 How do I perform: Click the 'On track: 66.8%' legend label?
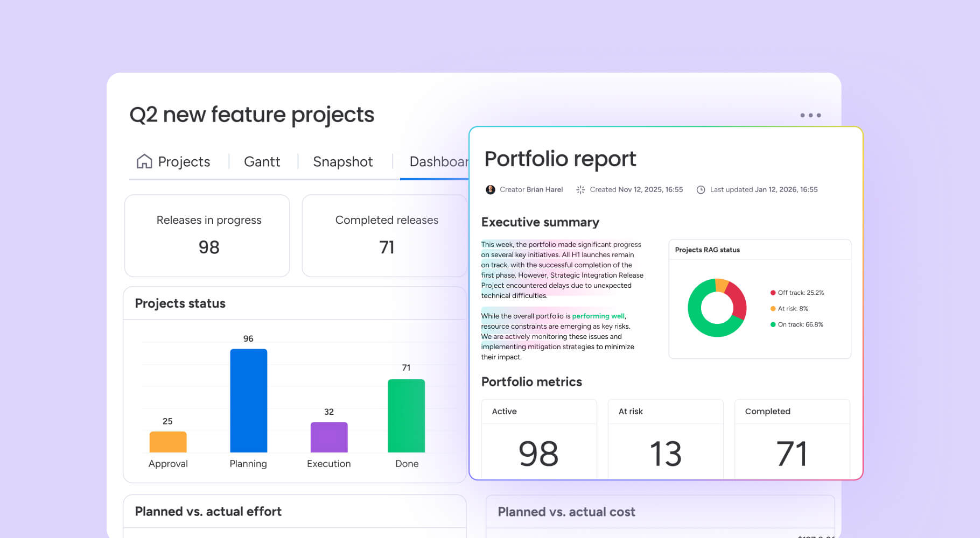[800, 324]
